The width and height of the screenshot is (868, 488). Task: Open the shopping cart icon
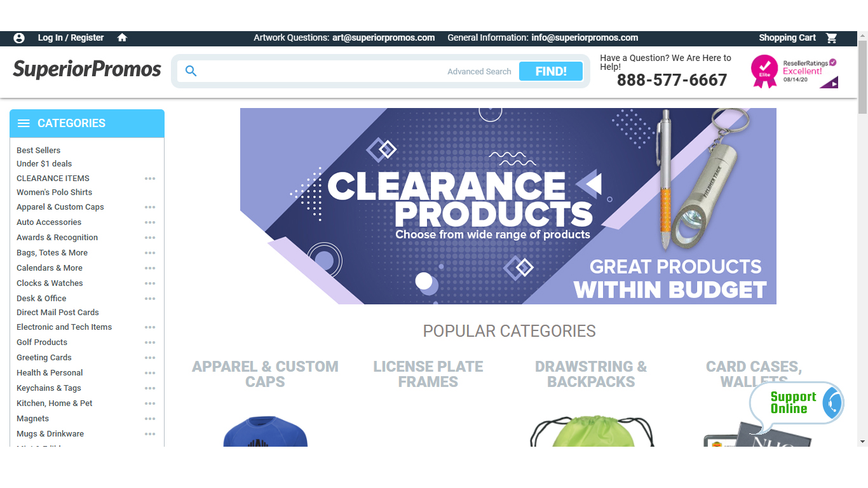[x=831, y=38]
